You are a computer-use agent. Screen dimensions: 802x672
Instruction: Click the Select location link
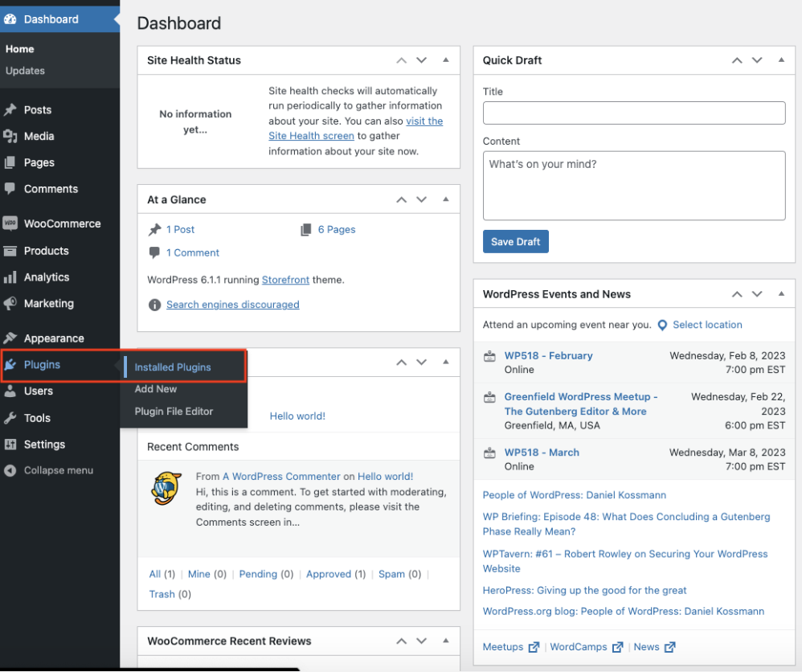coord(707,325)
